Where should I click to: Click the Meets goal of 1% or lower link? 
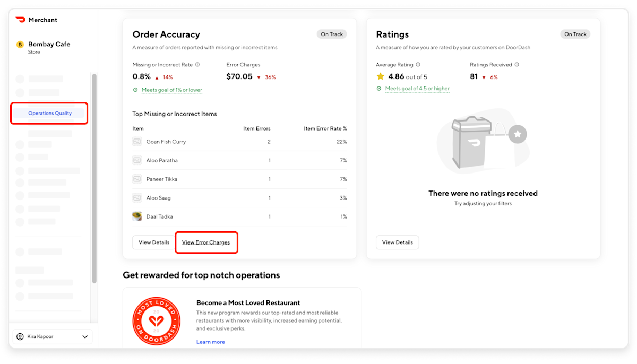(x=172, y=90)
